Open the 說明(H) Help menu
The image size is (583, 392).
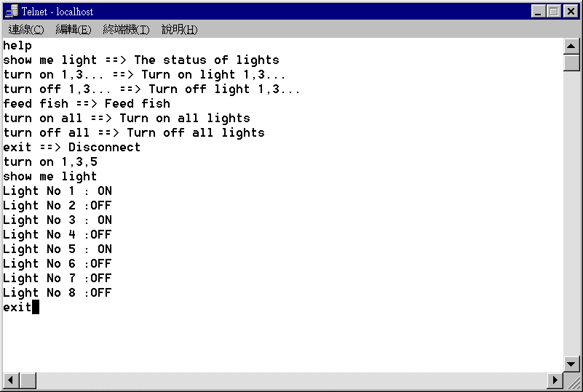tap(179, 29)
